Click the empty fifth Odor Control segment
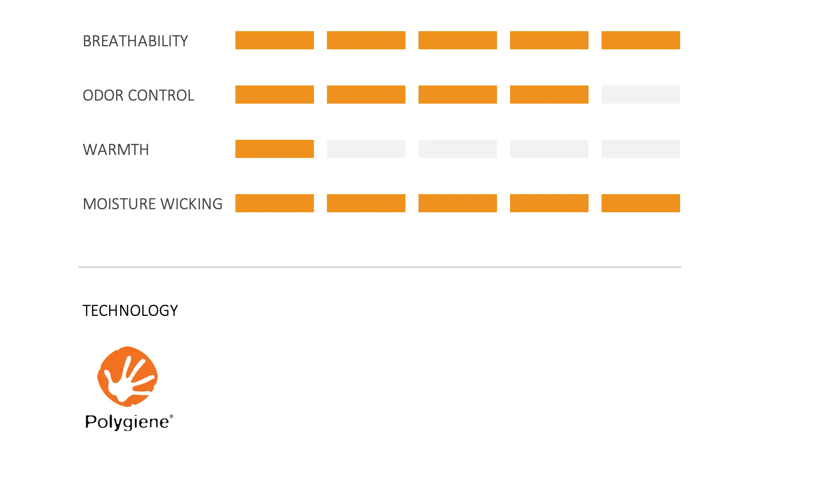The image size is (837, 504). [641, 95]
